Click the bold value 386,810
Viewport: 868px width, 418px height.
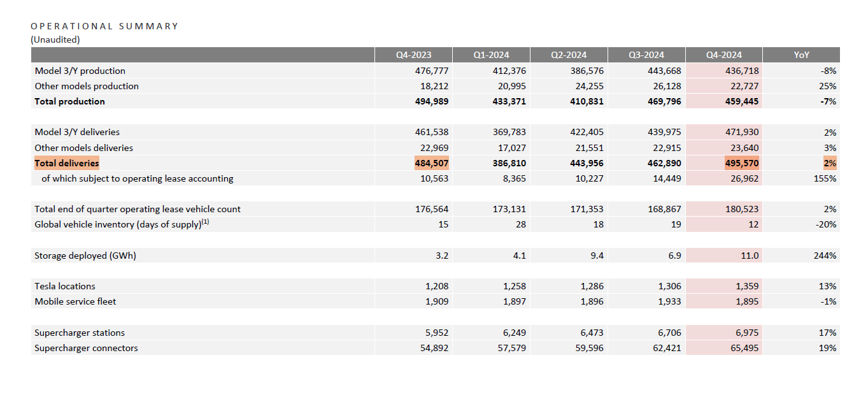(x=509, y=163)
